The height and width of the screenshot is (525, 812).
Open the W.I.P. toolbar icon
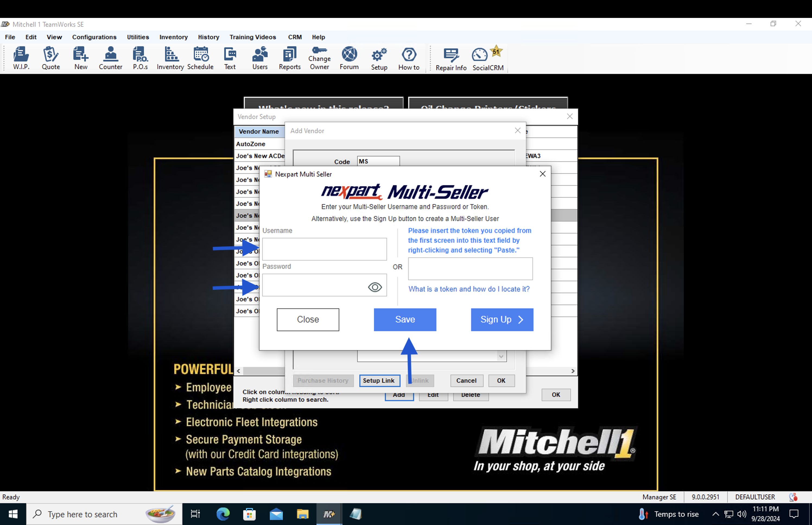pos(21,58)
